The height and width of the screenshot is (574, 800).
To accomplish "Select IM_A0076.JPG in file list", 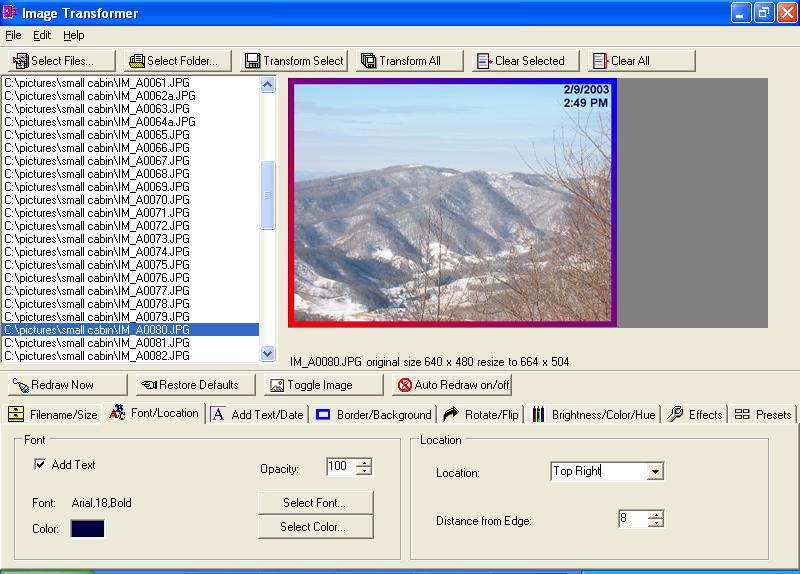I will pyautogui.click(x=131, y=278).
